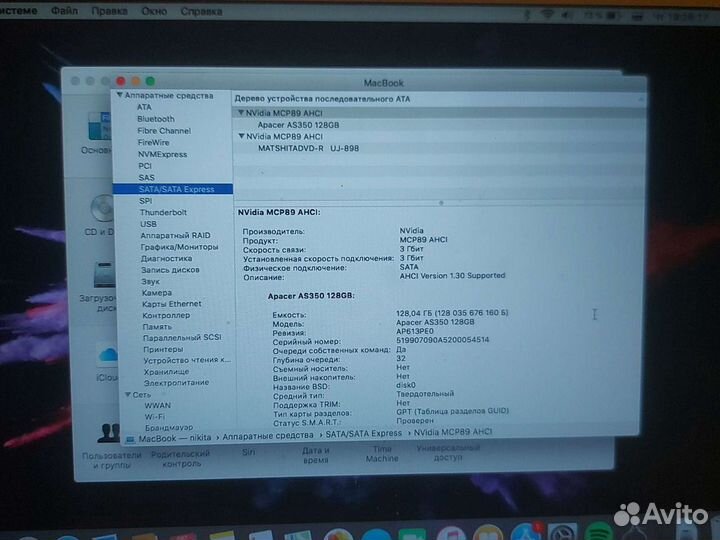Select Хранилище entry
Image resolution: width=720 pixels, height=540 pixels.
[x=166, y=371]
